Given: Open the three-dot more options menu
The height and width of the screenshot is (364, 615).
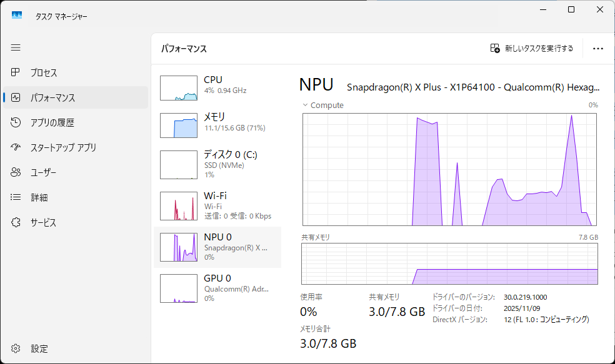Looking at the screenshot, I should point(597,49).
